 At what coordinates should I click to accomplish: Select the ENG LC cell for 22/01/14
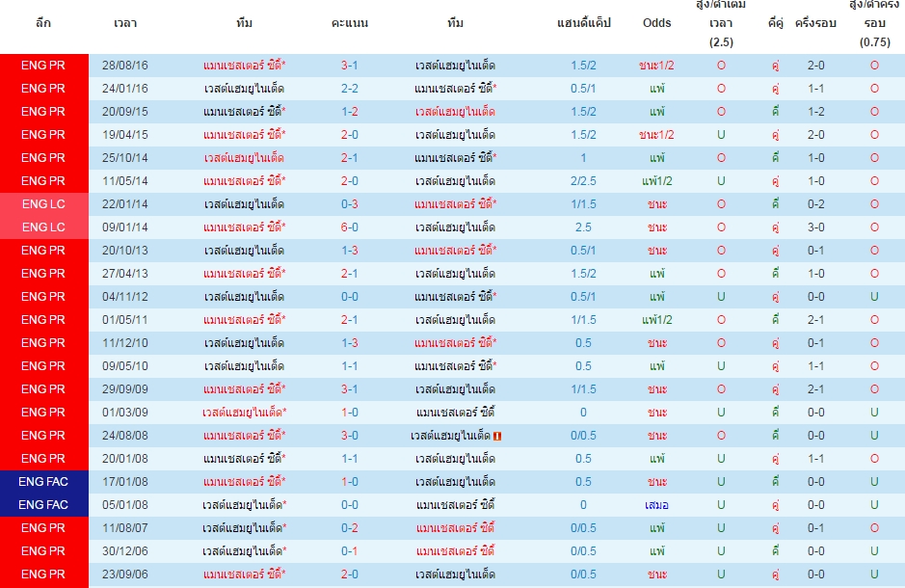[44, 204]
